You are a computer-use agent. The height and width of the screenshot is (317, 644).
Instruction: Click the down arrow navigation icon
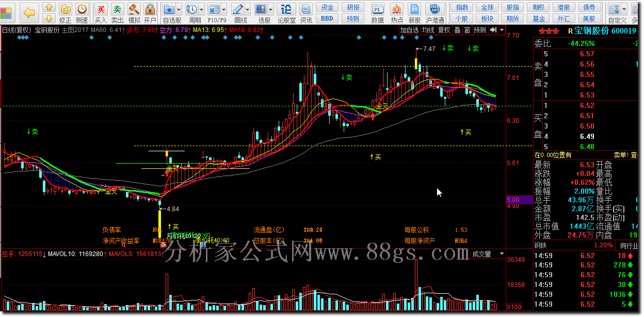click(49, 19)
